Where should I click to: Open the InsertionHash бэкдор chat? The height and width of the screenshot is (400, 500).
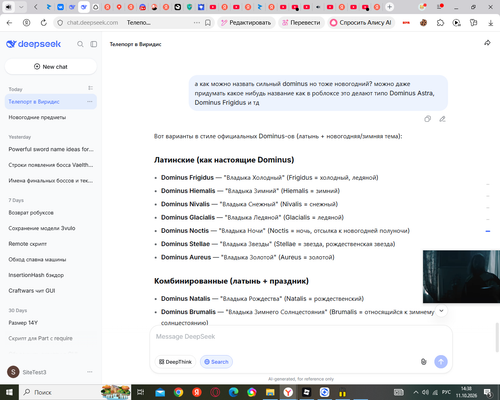pos(51,275)
